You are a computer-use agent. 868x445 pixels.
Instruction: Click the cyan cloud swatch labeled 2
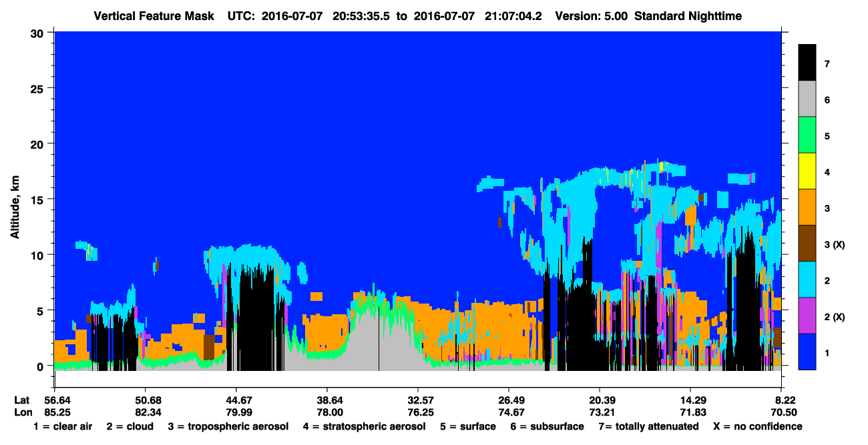pyautogui.click(x=807, y=280)
